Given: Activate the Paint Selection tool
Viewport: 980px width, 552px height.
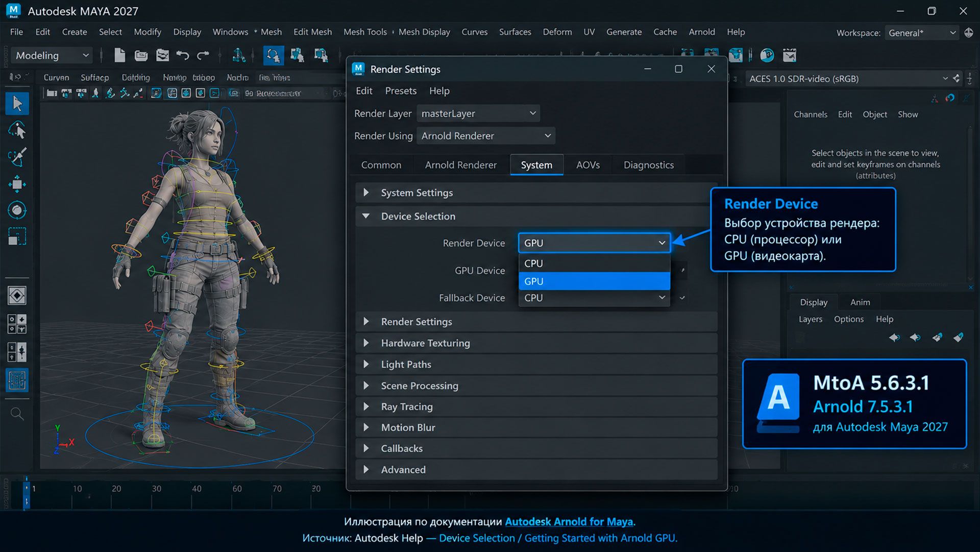Looking at the screenshot, I should [17, 157].
